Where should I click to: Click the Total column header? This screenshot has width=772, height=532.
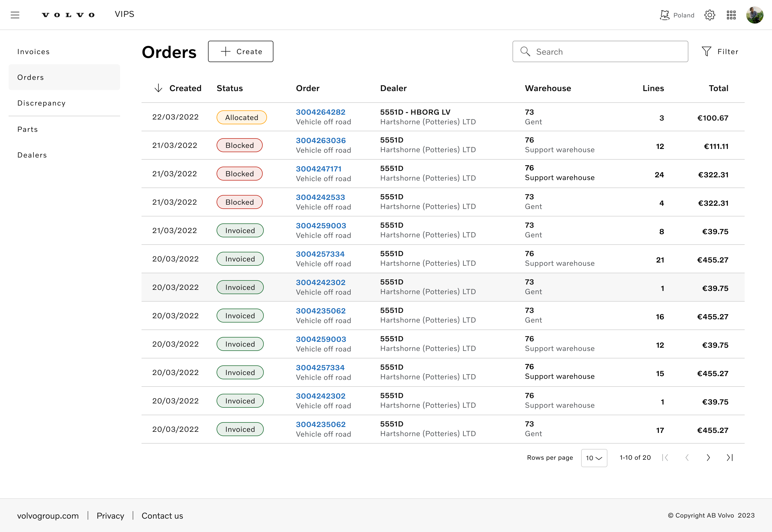[719, 88]
